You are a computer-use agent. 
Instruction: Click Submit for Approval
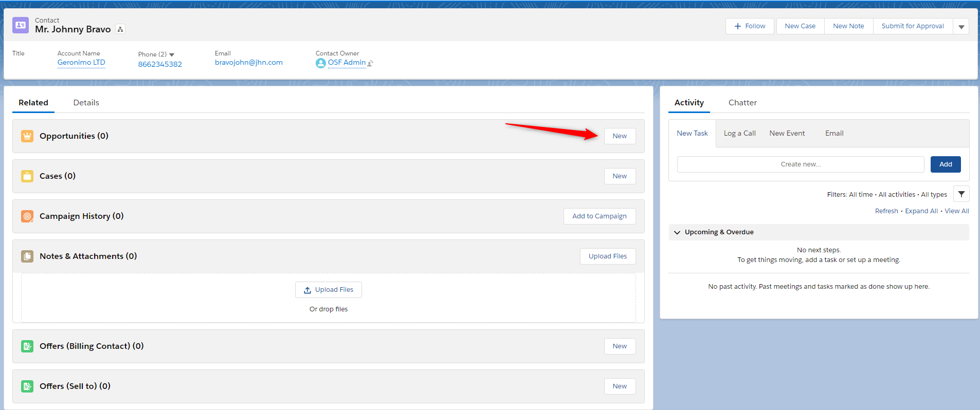tap(913, 26)
